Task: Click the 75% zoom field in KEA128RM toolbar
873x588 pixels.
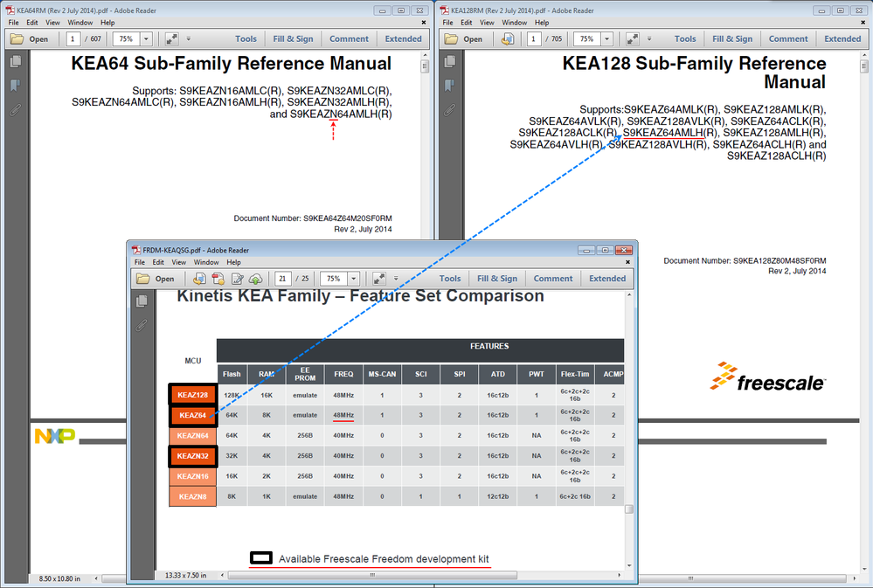Action: click(587, 39)
